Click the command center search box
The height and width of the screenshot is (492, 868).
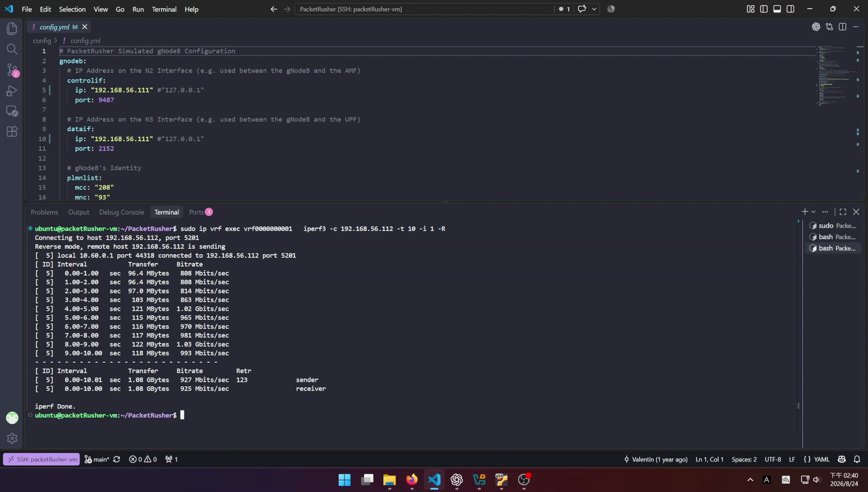click(424, 9)
